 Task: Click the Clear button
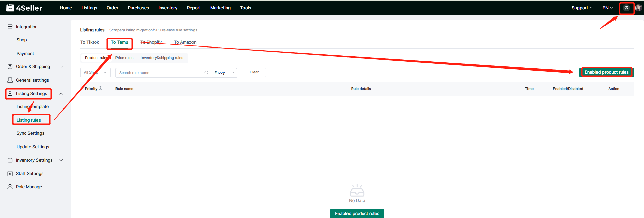point(254,72)
